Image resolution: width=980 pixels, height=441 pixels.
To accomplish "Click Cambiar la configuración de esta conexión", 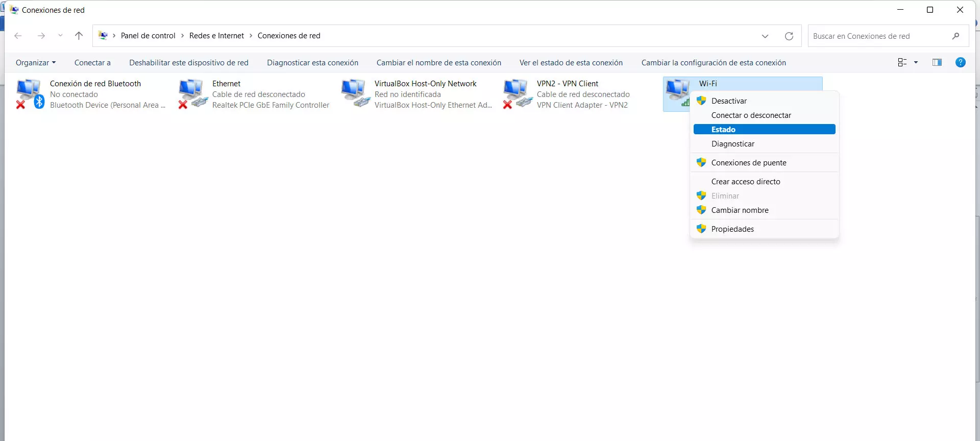I will coord(714,63).
